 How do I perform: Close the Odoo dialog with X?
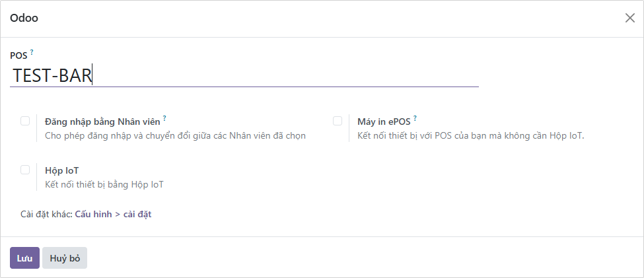tap(629, 18)
